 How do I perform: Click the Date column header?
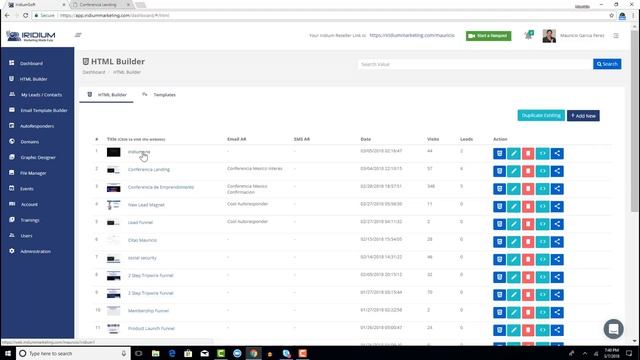[365, 139]
